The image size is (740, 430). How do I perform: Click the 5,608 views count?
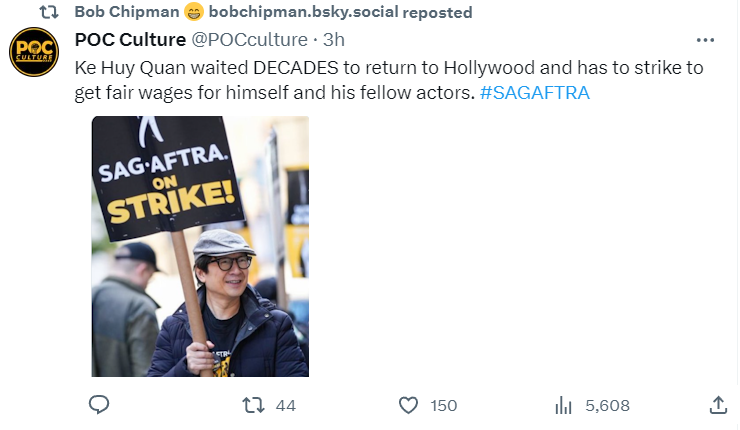(607, 405)
